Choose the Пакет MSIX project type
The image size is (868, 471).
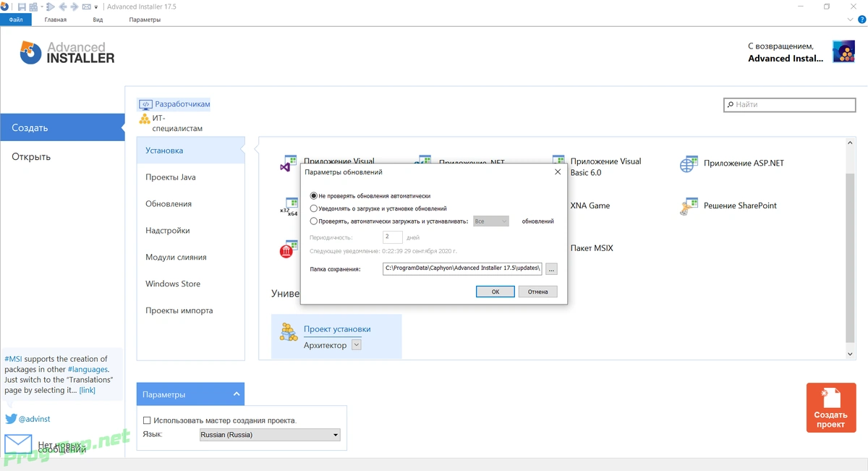[x=591, y=248]
